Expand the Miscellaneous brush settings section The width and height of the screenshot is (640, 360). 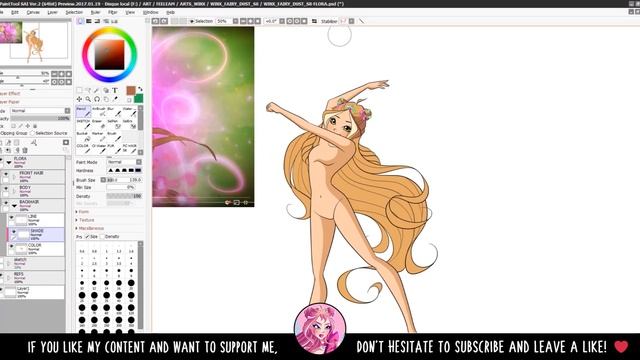point(90,228)
